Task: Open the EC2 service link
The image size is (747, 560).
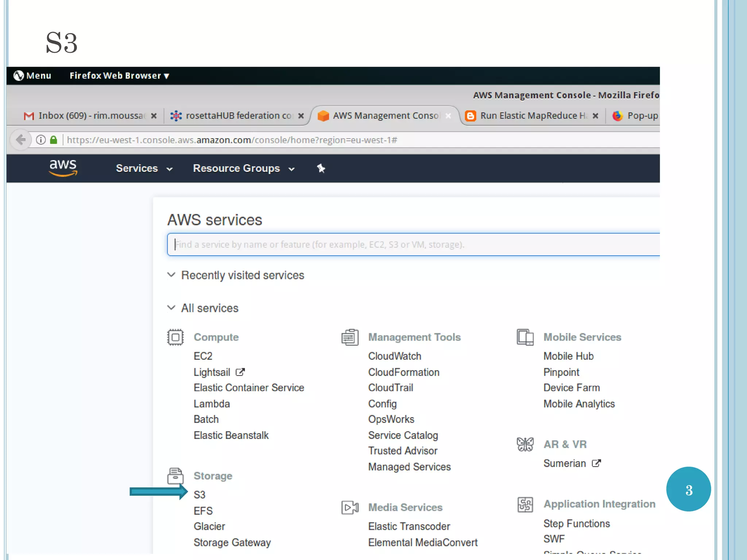Action: (203, 356)
